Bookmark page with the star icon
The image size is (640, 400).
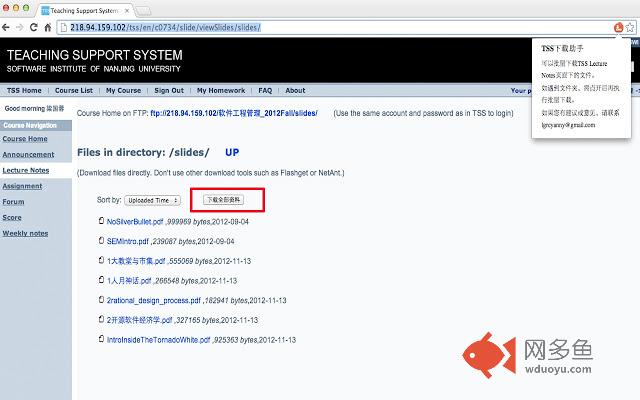point(630,27)
